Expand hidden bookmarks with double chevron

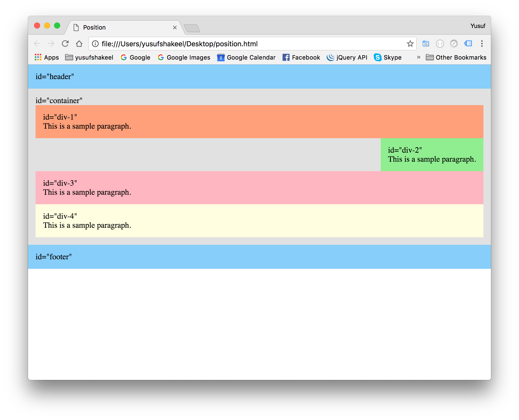coord(419,58)
